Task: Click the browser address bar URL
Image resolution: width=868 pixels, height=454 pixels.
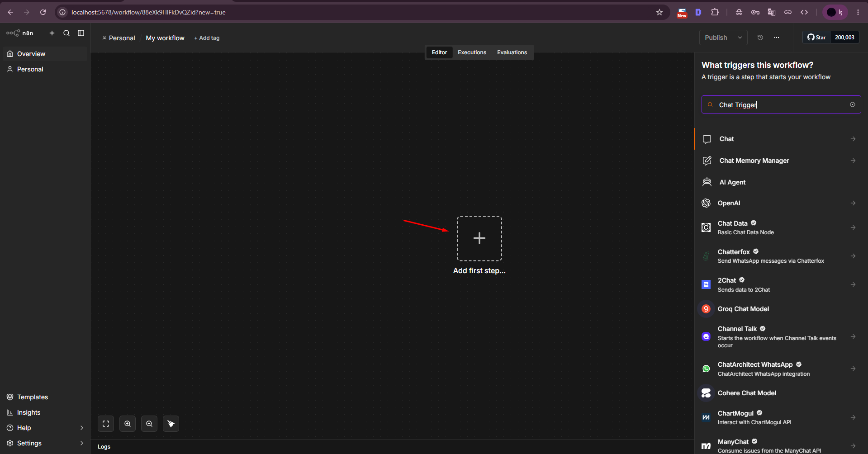Action: (x=148, y=12)
